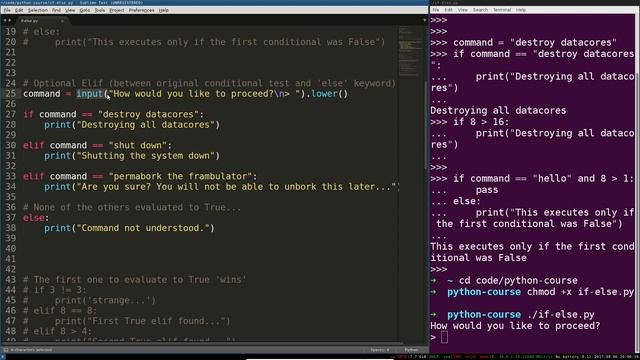Open the terminal window's Search menu
This screenshot has height=360, width=640.
pos(480,10)
